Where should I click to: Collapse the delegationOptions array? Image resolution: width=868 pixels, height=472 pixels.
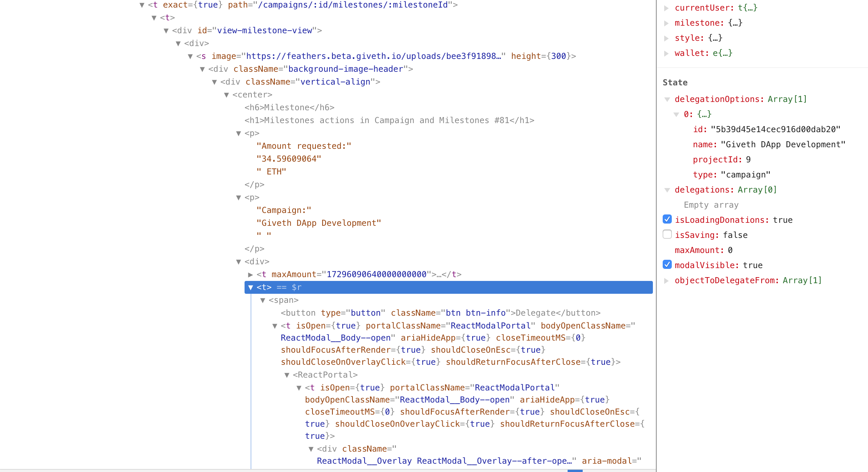(667, 99)
